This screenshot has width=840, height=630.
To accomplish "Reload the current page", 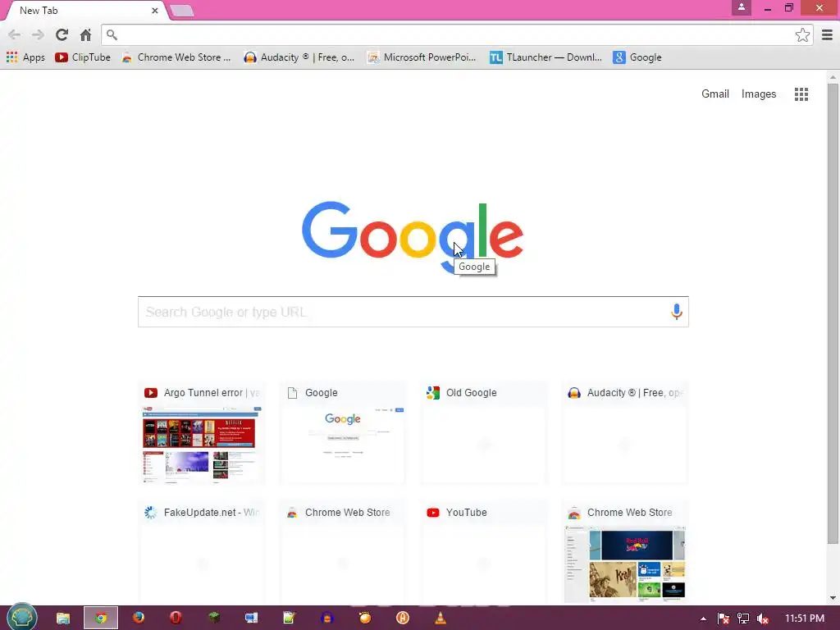I will pos(62,34).
